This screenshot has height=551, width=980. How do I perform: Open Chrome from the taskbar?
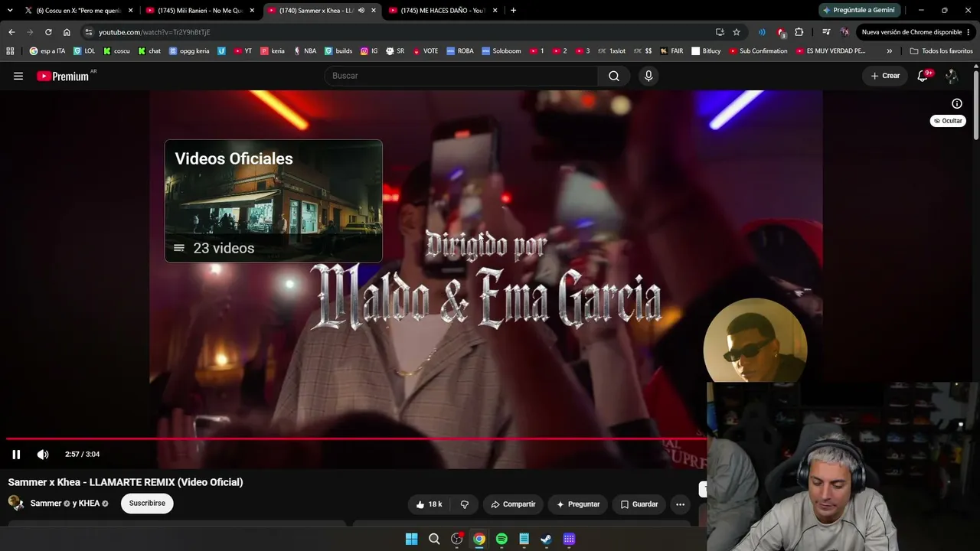coord(479,539)
